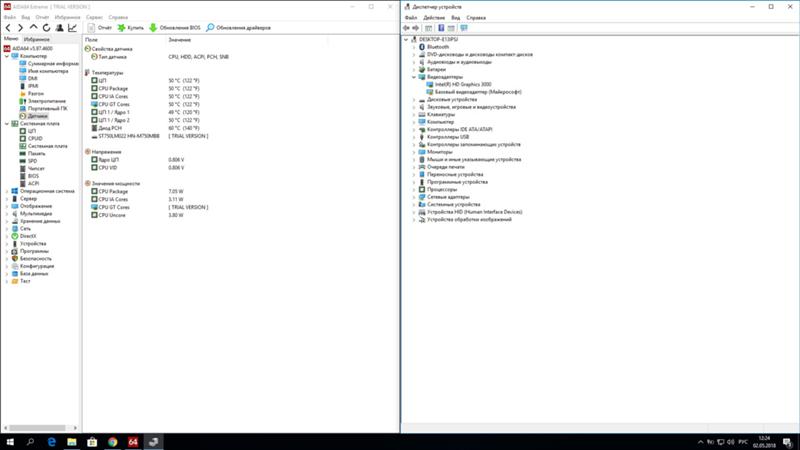The image size is (800, 450).
Task: Collapse DESKTOP root node in Device Manager
Action: tap(406, 39)
